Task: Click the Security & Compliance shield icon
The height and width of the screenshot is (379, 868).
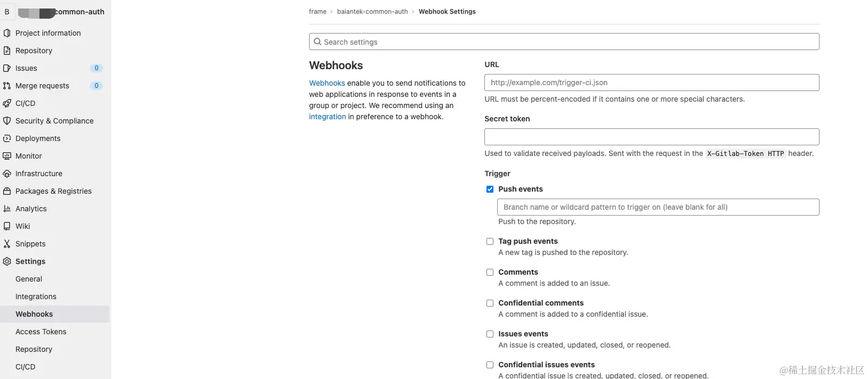Action: pos(7,121)
